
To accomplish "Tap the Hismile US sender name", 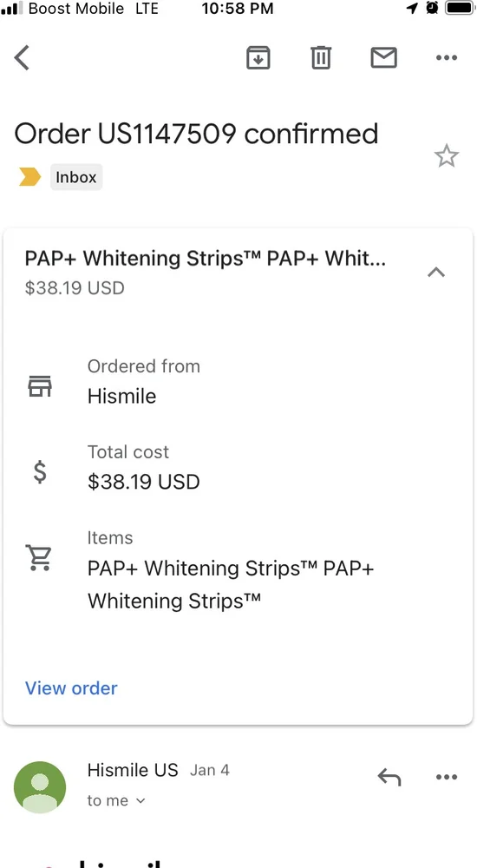I will (x=133, y=770).
